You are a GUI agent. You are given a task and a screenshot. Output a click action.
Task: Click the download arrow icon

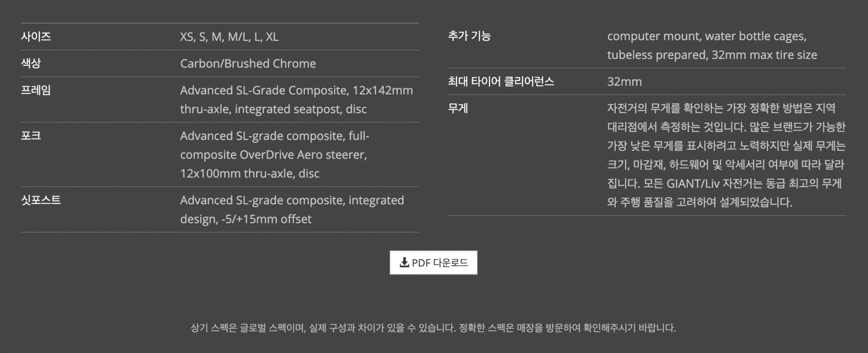click(404, 262)
